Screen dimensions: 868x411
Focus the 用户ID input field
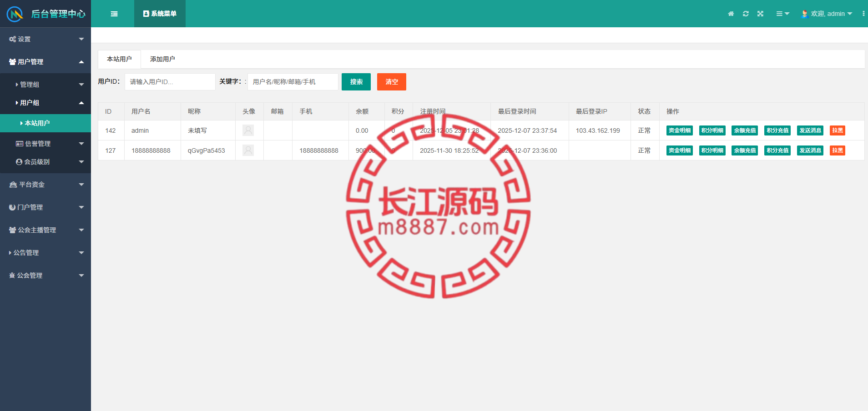(170, 82)
